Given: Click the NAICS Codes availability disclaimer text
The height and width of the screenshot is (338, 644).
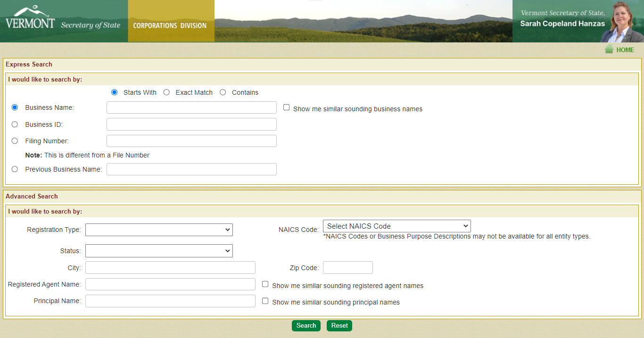Looking at the screenshot, I should [457, 236].
